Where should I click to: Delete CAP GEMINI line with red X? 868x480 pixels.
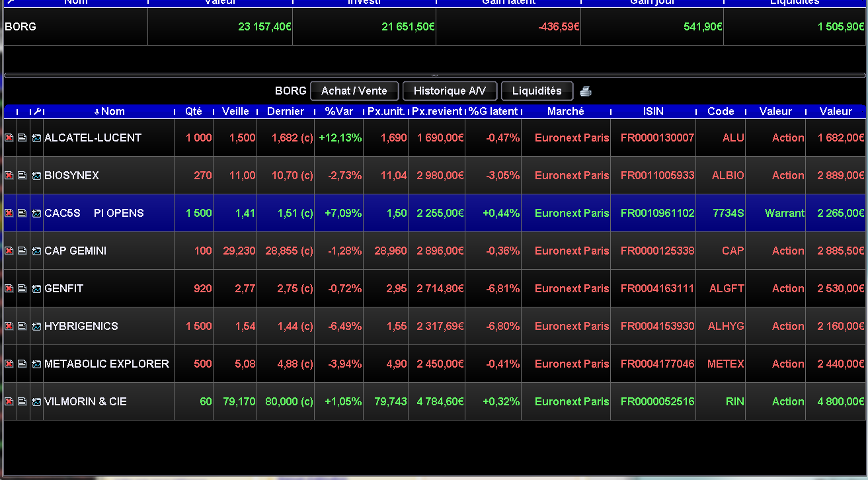(9, 251)
